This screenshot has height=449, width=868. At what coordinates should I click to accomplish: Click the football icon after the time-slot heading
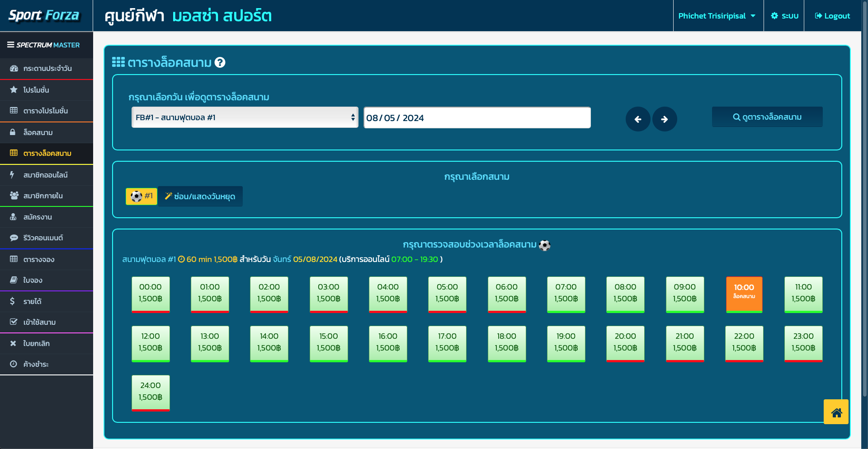coord(545,245)
